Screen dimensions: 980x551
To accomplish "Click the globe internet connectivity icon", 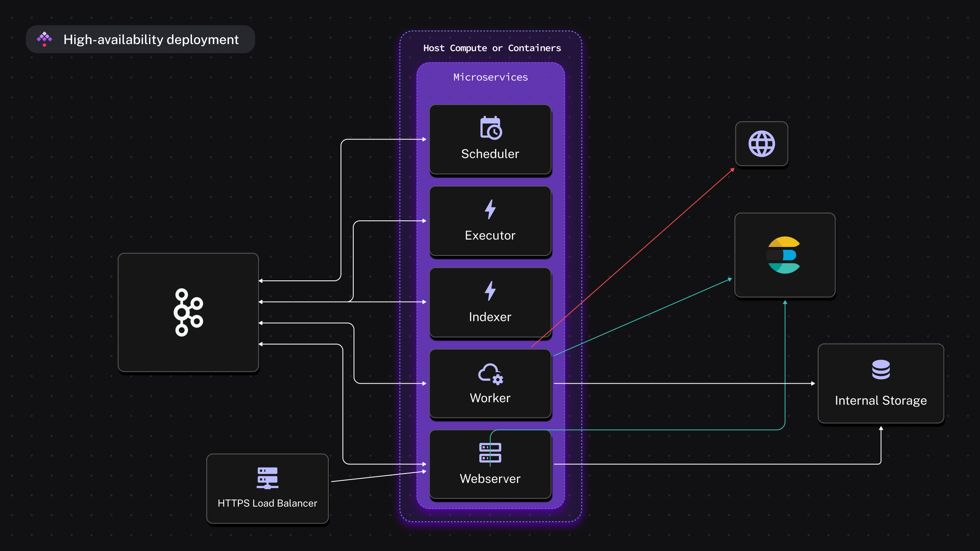I will tap(762, 142).
